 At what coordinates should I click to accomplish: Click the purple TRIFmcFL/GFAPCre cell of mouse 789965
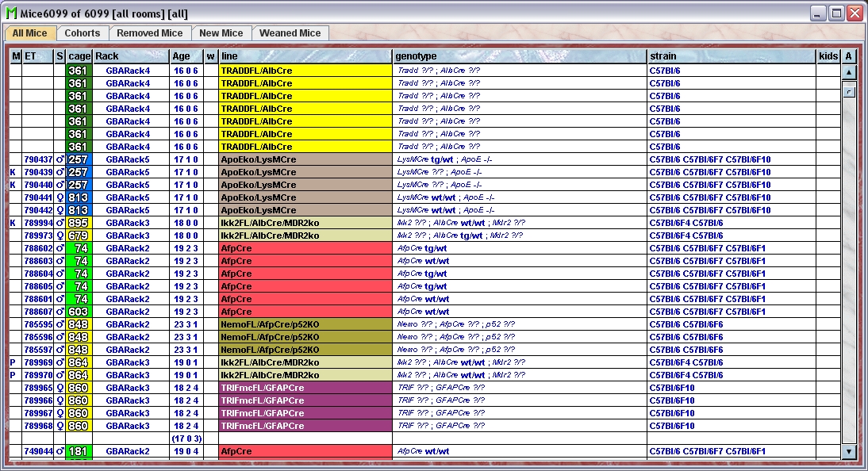click(x=305, y=388)
